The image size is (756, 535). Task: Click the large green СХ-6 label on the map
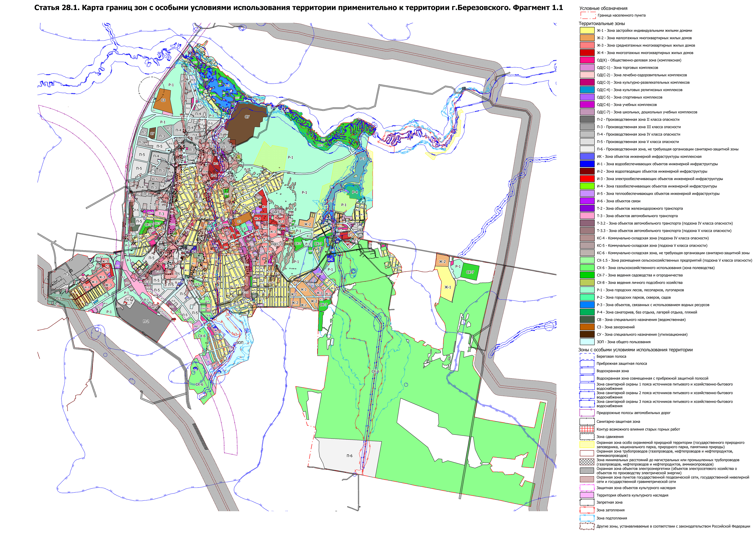pyautogui.click(x=375, y=371)
